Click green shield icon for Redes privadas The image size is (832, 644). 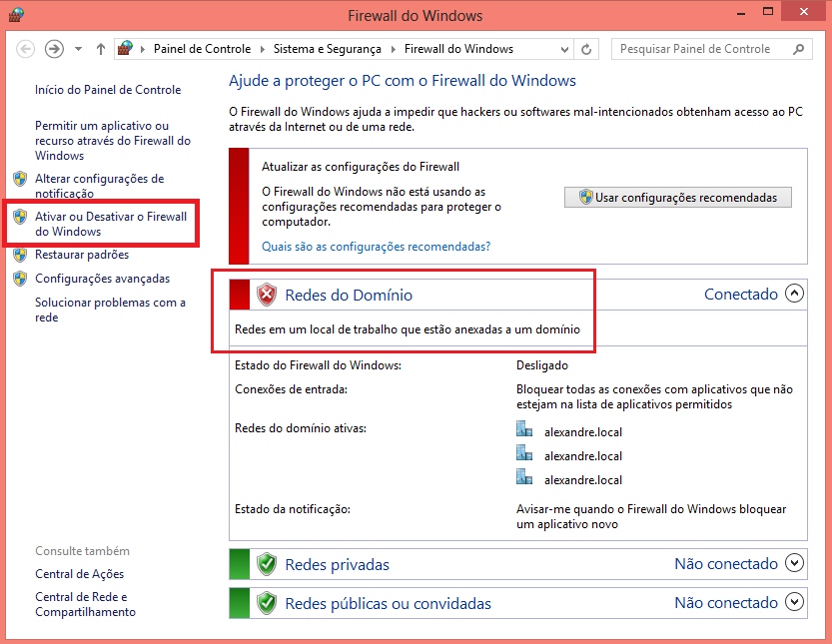(x=267, y=564)
